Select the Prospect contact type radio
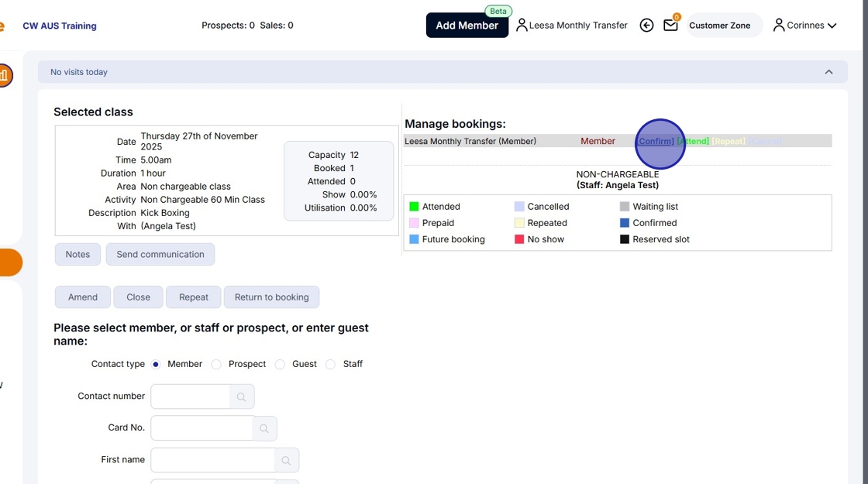868x484 pixels. coord(216,364)
